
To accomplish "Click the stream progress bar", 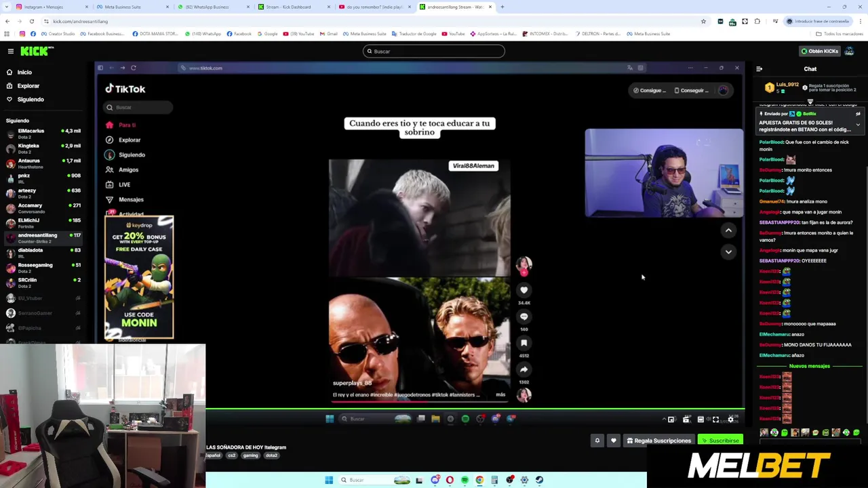I will point(475,409).
